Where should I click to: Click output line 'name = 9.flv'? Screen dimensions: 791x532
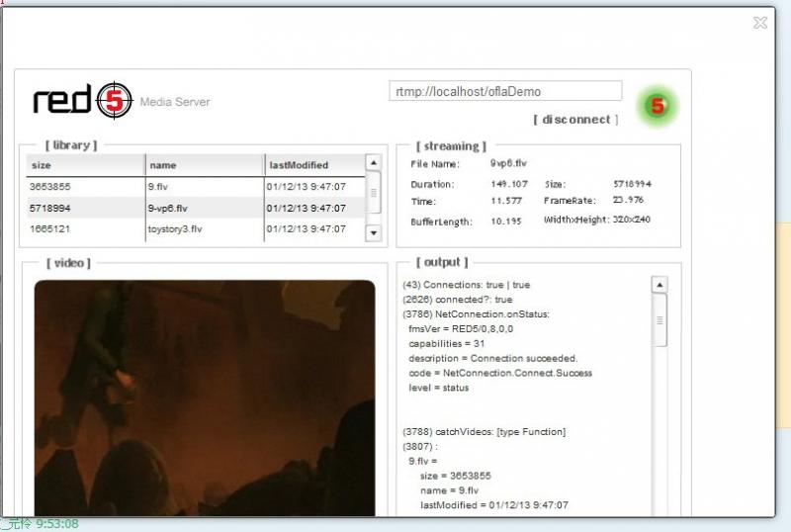coord(450,490)
